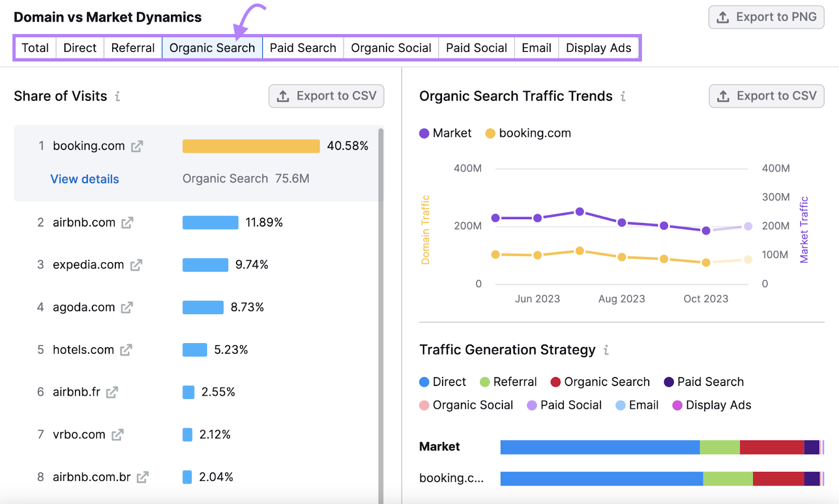Toggle Paid Search in strategy legend
This screenshot has height=504, width=839.
pos(704,382)
